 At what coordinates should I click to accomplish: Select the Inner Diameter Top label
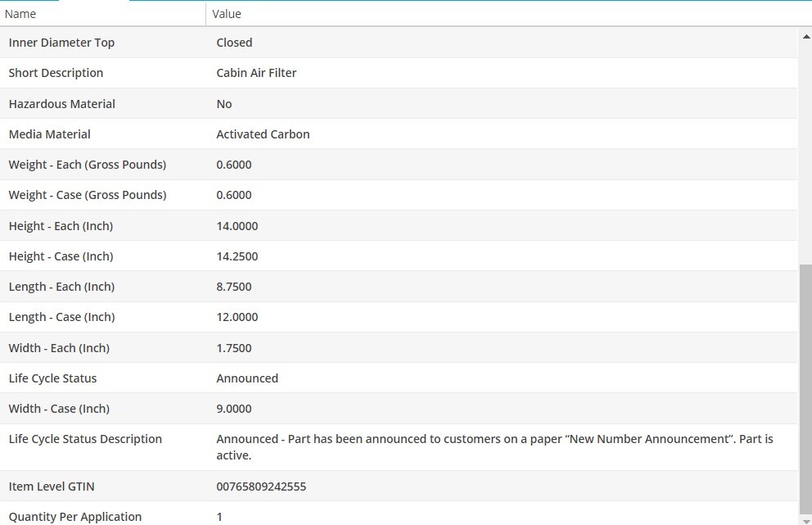(61, 43)
